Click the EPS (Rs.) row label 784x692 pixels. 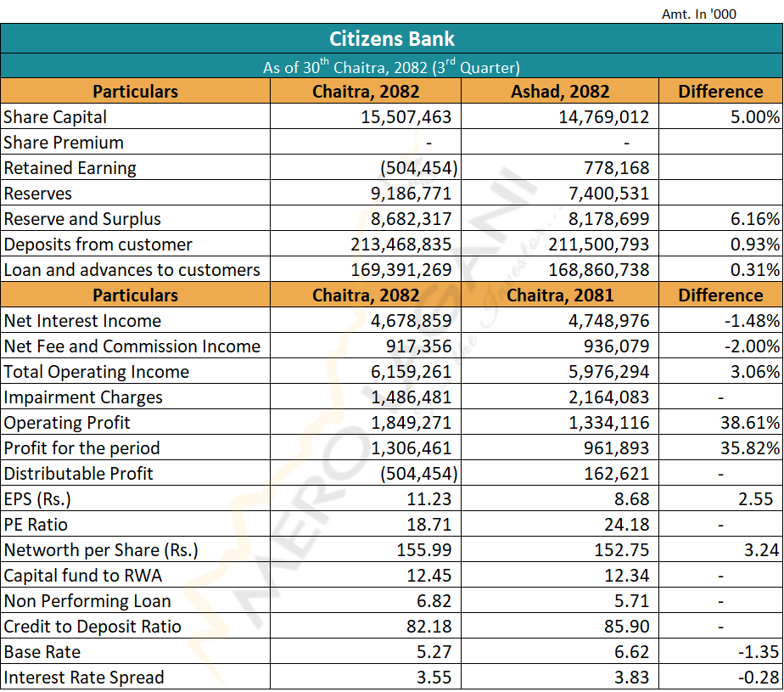pyautogui.click(x=38, y=499)
